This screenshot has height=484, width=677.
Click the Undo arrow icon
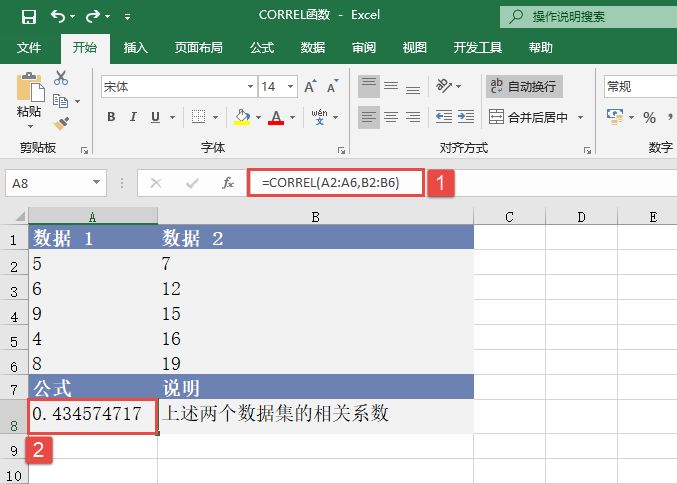[58, 17]
